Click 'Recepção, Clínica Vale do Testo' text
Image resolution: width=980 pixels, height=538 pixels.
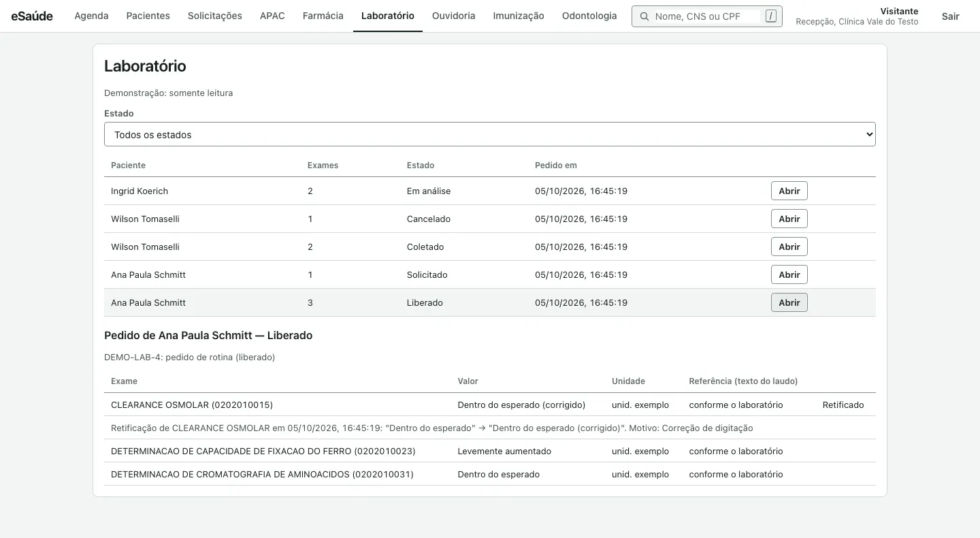point(857,22)
